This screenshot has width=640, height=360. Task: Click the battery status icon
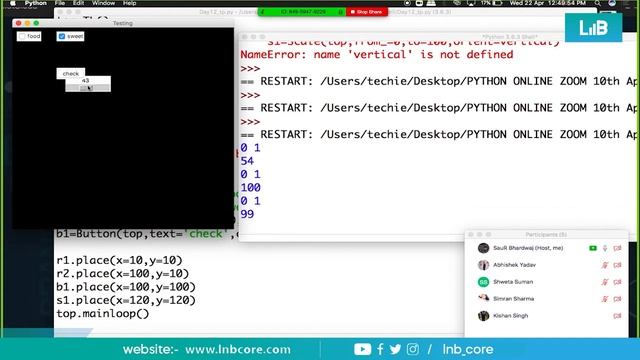point(497,3)
